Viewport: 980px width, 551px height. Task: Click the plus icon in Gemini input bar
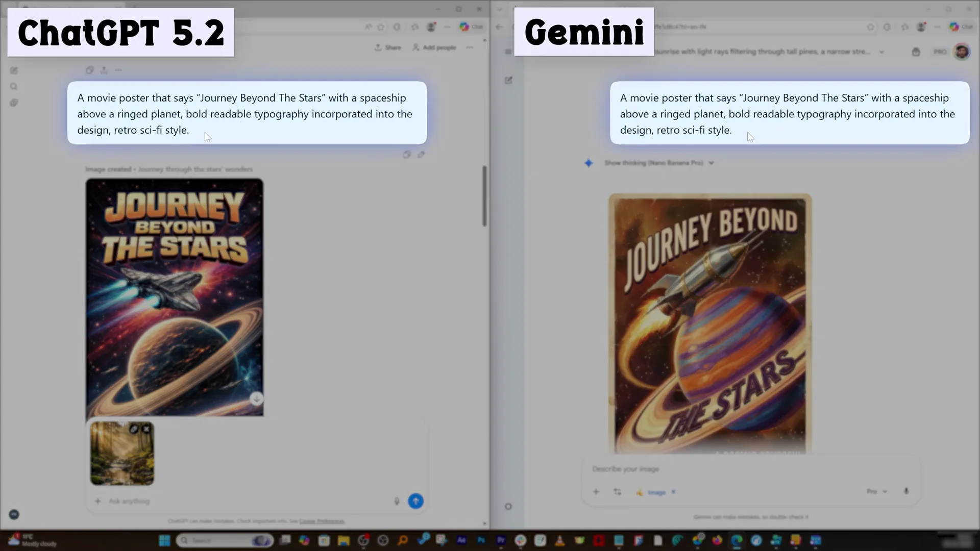(596, 491)
